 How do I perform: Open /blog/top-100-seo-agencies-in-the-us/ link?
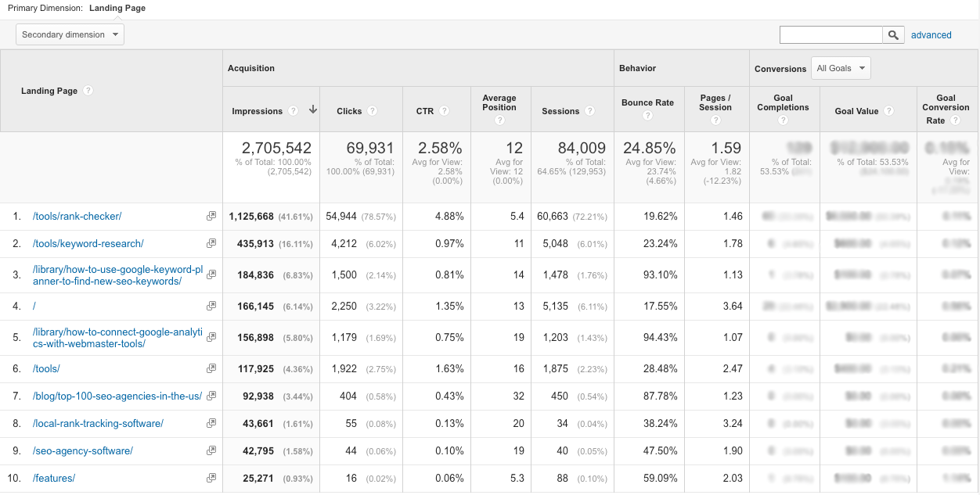point(117,396)
